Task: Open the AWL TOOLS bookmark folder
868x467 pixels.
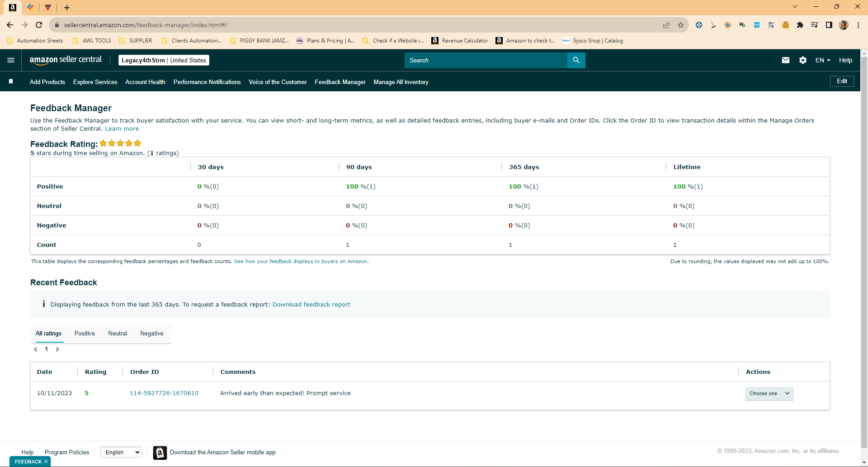Action: pos(92,41)
